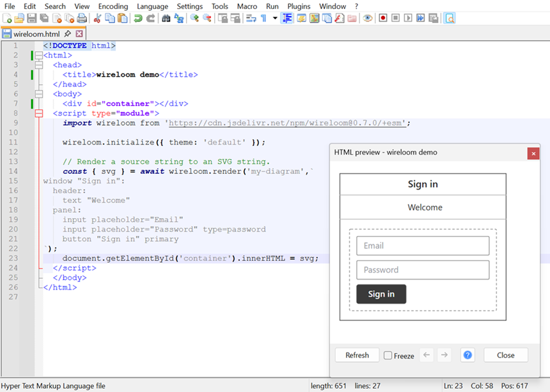550x392 pixels.
Task: Click Refresh in the HTML preview panel
Action: tap(357, 355)
